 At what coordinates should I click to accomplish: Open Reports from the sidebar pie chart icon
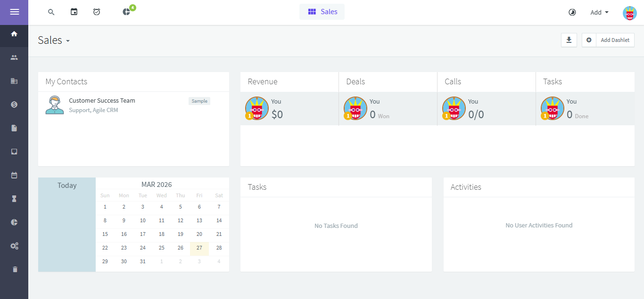click(x=14, y=222)
